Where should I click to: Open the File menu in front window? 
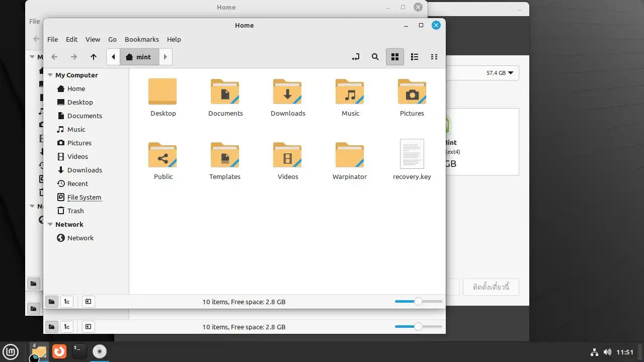point(52,39)
